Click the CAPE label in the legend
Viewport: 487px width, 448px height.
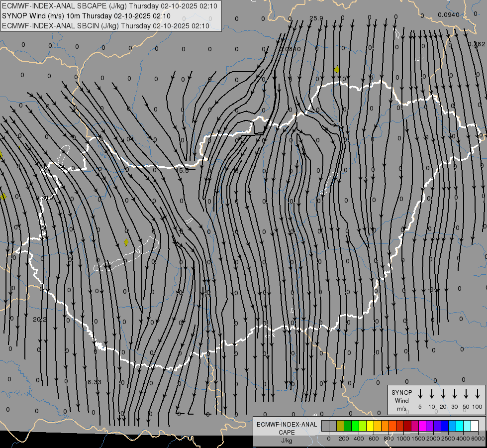[287, 433]
